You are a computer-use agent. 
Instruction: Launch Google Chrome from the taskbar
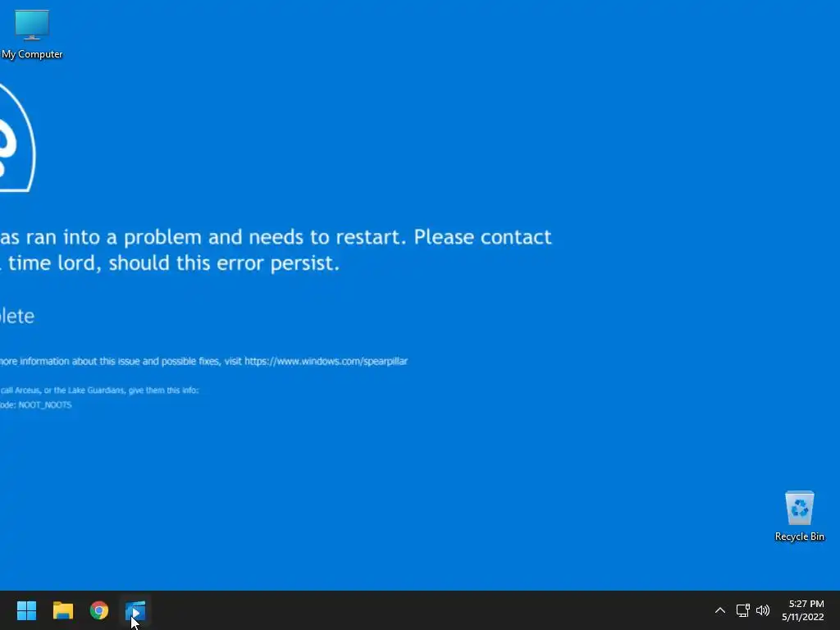(x=99, y=610)
